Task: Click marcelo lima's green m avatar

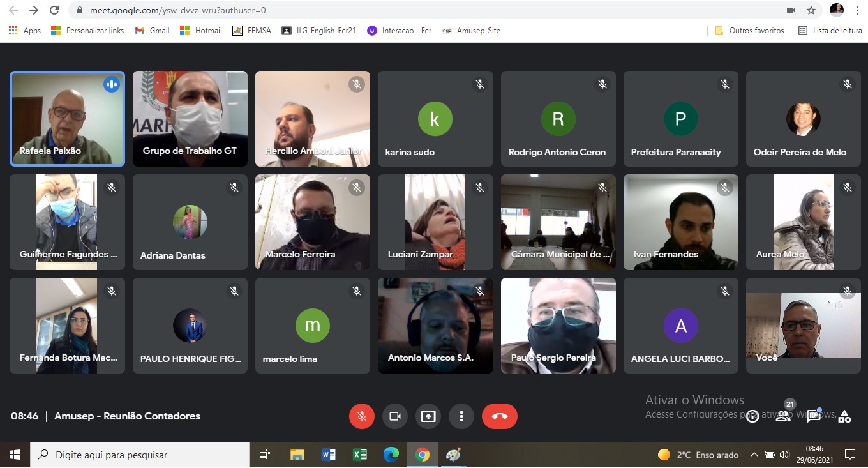Action: tap(313, 326)
